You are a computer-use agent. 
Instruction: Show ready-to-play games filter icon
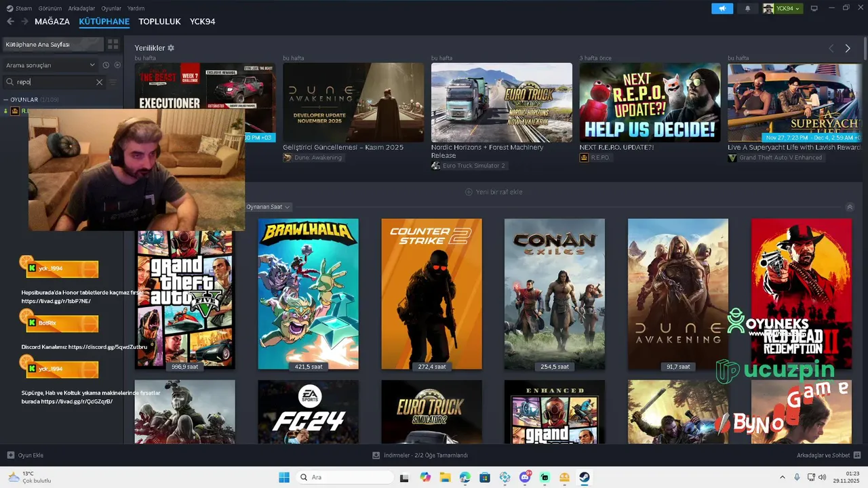[x=117, y=65]
